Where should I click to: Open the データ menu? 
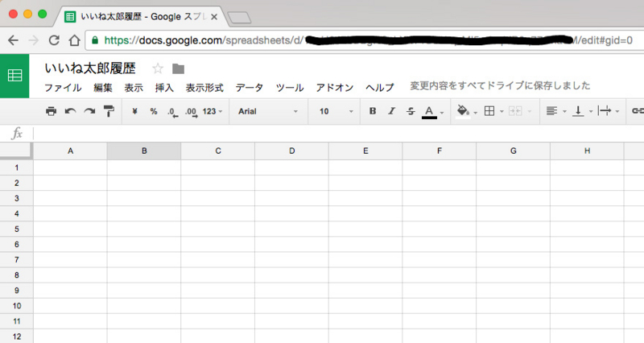pyautogui.click(x=250, y=88)
